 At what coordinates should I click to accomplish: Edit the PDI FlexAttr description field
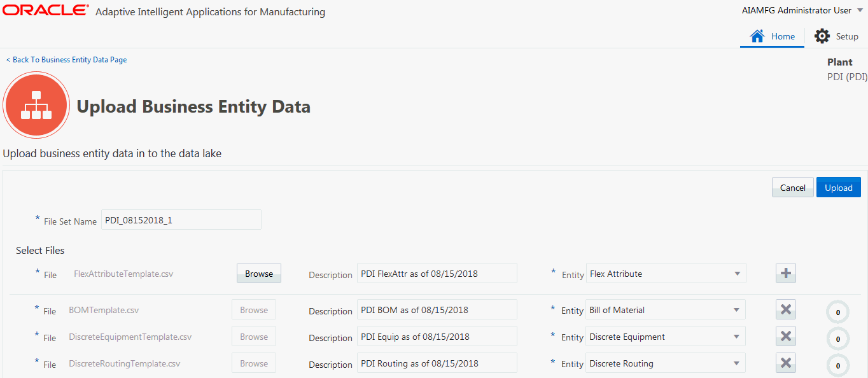tap(437, 274)
